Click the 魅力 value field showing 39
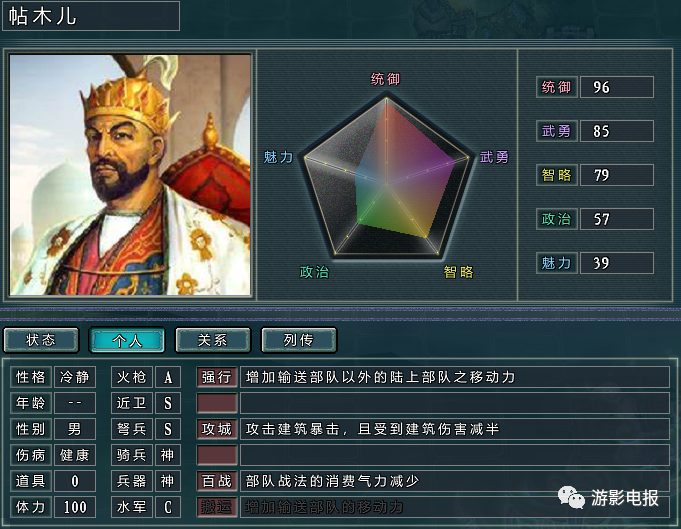The image size is (681, 529). pyautogui.click(x=617, y=263)
